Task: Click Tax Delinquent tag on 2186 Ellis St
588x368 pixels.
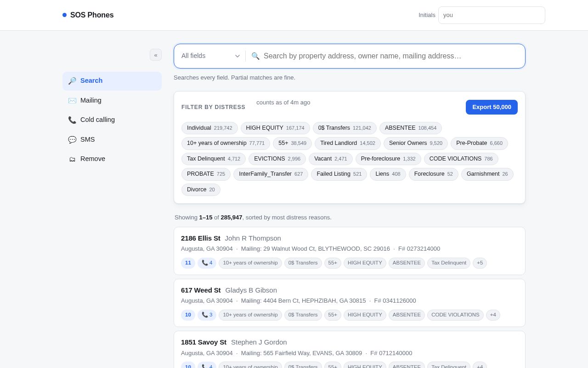Action: [x=449, y=263]
